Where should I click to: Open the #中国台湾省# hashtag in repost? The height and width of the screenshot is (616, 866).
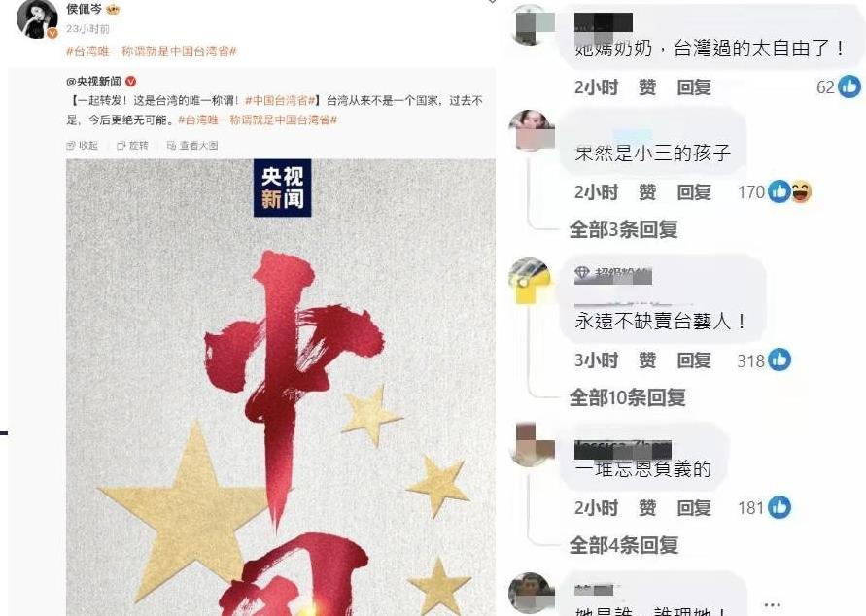point(280,100)
